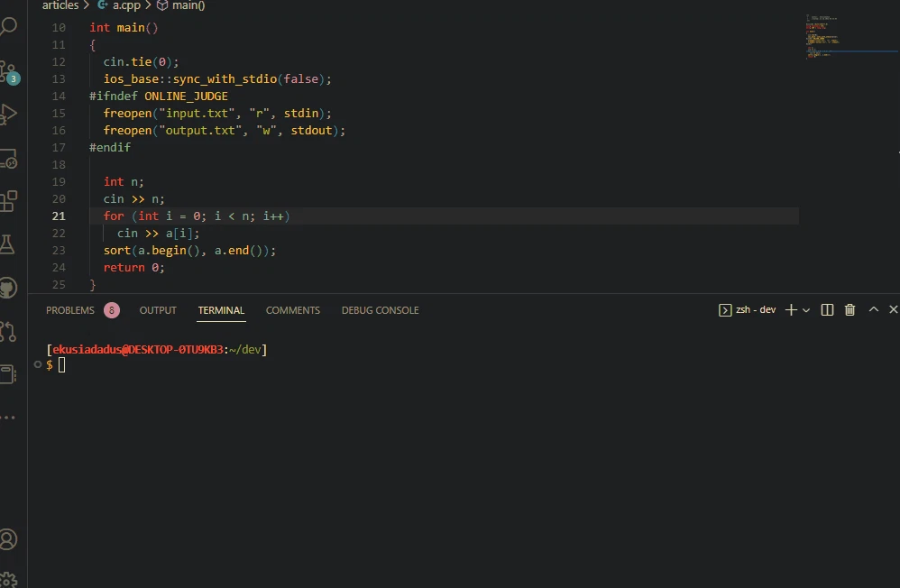The height and width of the screenshot is (588, 900).
Task: Click the cin.tie(0); line
Action: [x=141, y=62]
